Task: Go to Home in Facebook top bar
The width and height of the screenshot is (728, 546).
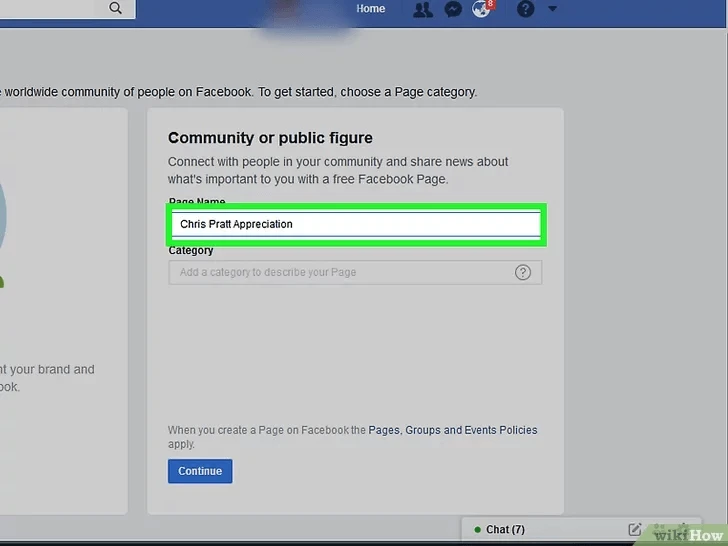Action: coord(370,8)
